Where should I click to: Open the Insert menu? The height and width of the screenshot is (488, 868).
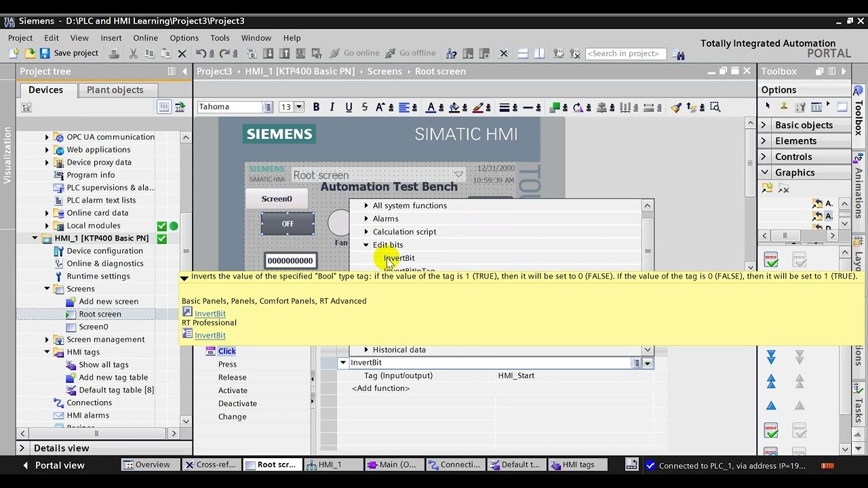coord(111,38)
